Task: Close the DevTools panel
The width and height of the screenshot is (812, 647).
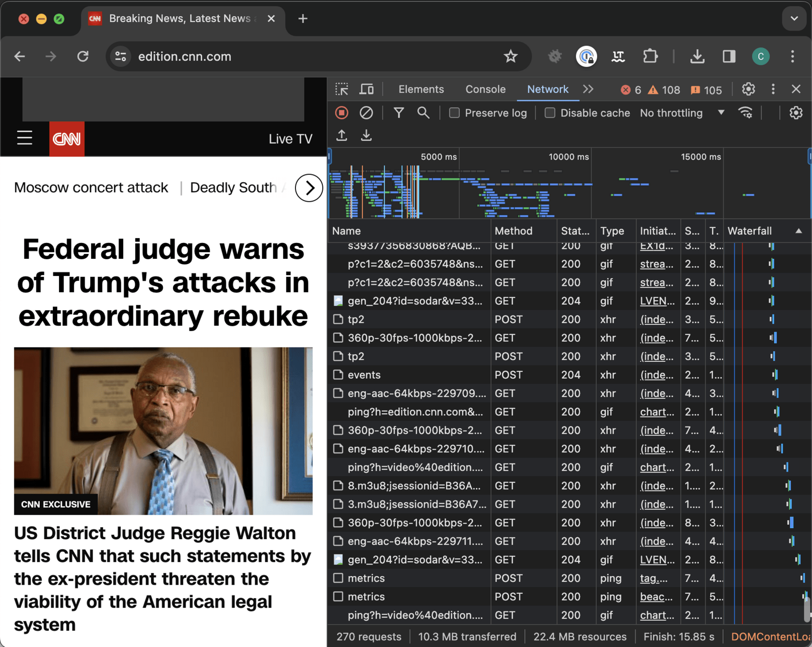Action: 796,89
